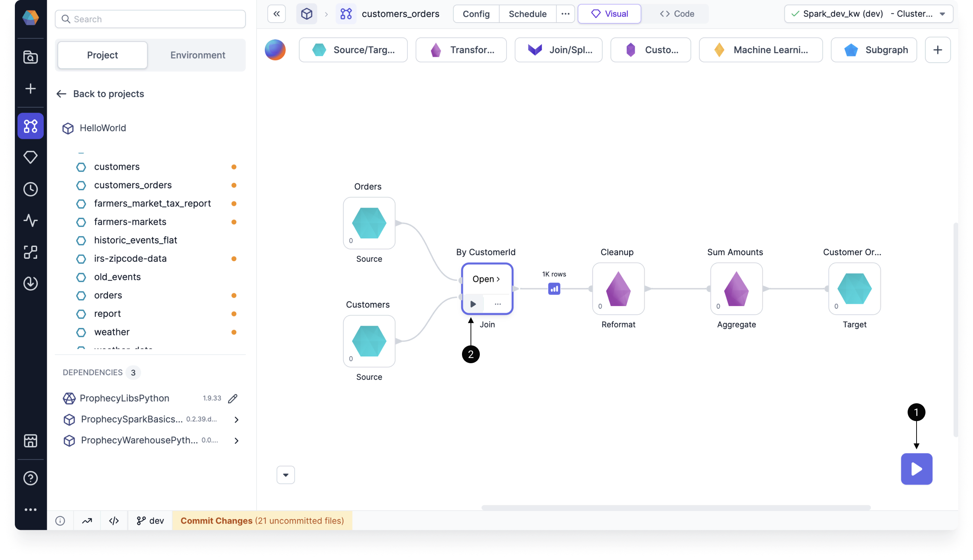973x560 pixels.
Task: Expand ProphecySparkBasics dependency
Action: [x=236, y=420]
